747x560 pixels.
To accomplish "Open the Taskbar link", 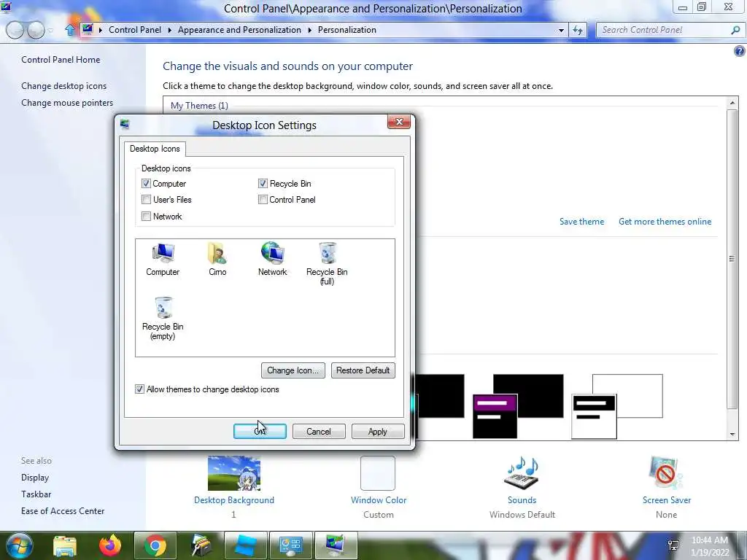I will (36, 494).
